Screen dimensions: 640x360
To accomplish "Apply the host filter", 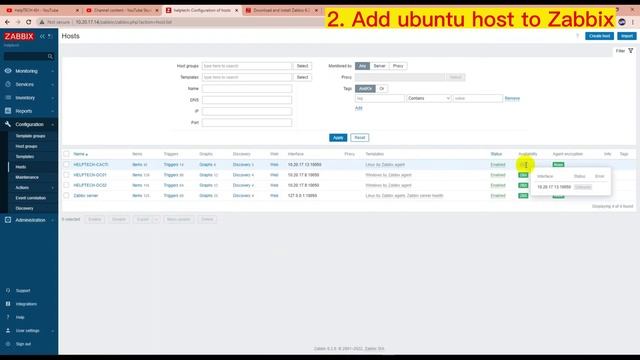I will tap(338, 138).
